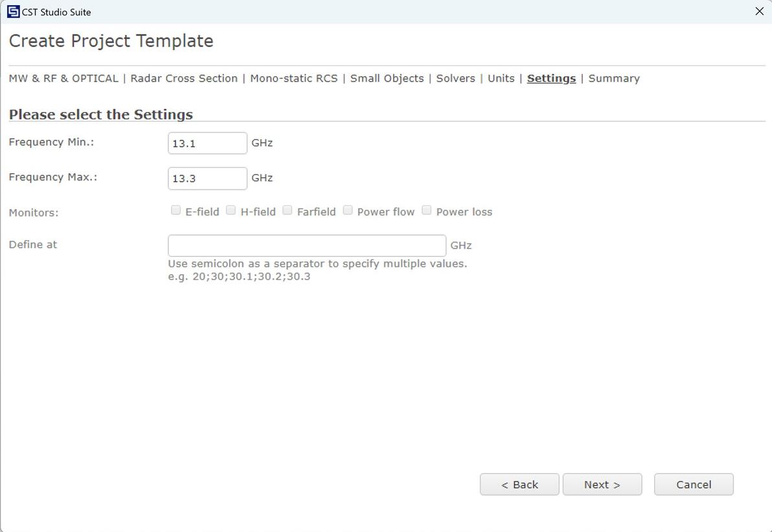The image size is (772, 532).
Task: Check the Power flow monitor option
Action: pyautogui.click(x=348, y=210)
